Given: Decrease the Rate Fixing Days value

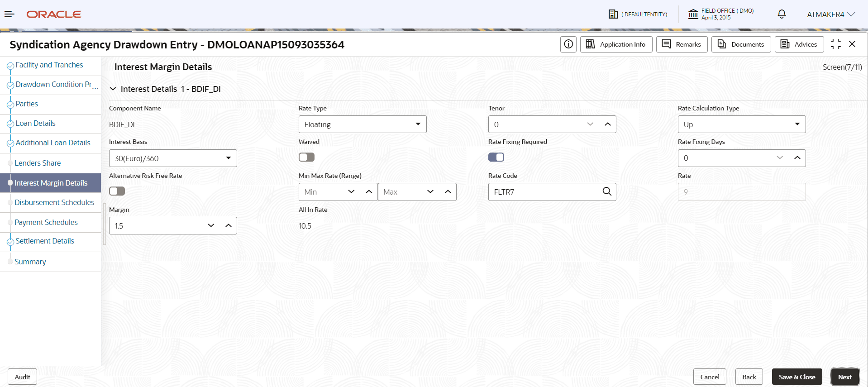Looking at the screenshot, I should pyautogui.click(x=780, y=158).
